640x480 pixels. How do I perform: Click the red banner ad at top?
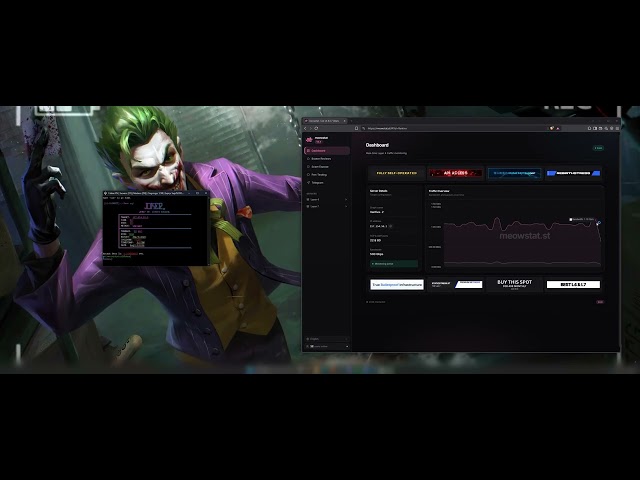(x=456, y=173)
